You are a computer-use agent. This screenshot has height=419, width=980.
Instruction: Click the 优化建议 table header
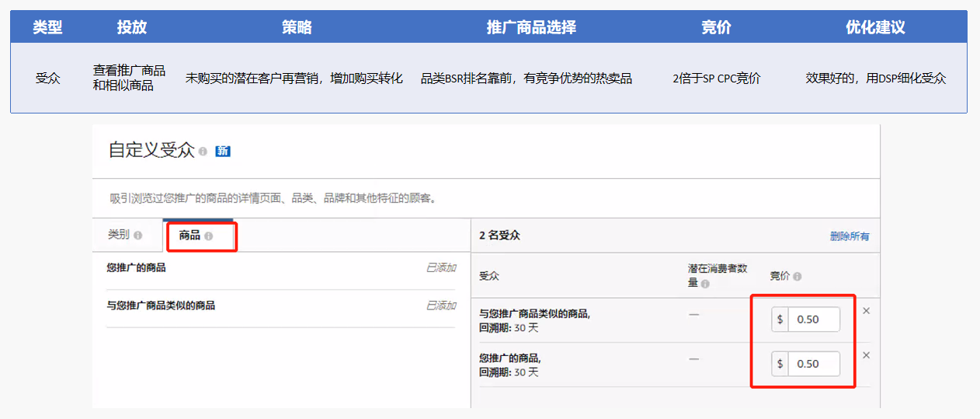pyautogui.click(x=875, y=27)
